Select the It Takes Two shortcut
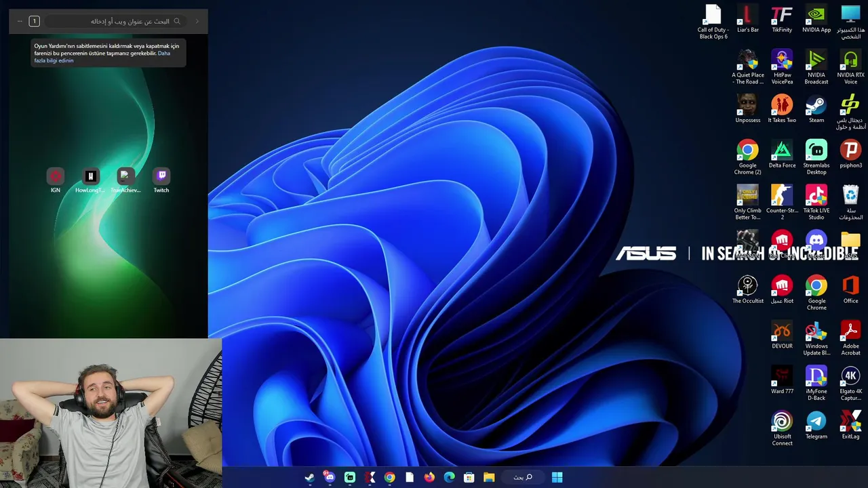Viewport: 868px width, 488px height. pos(782,109)
